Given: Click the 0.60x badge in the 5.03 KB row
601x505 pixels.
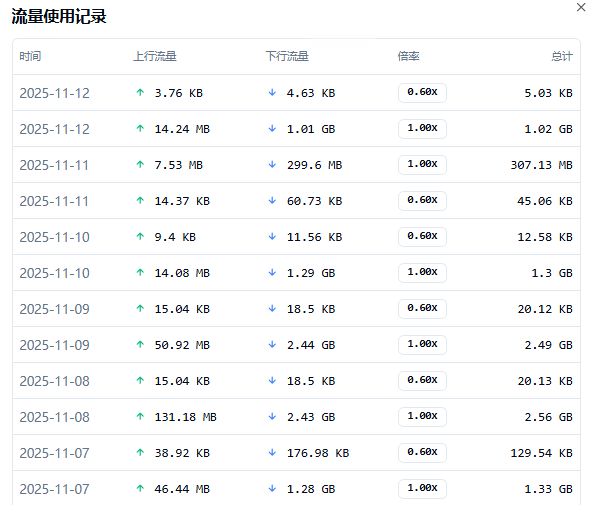Looking at the screenshot, I should click(x=422, y=93).
